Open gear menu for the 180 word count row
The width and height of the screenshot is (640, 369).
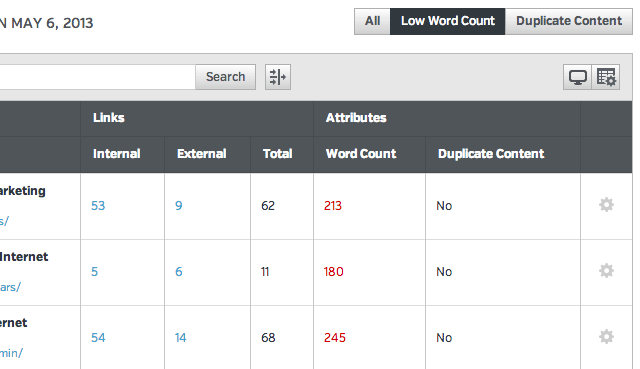606,271
